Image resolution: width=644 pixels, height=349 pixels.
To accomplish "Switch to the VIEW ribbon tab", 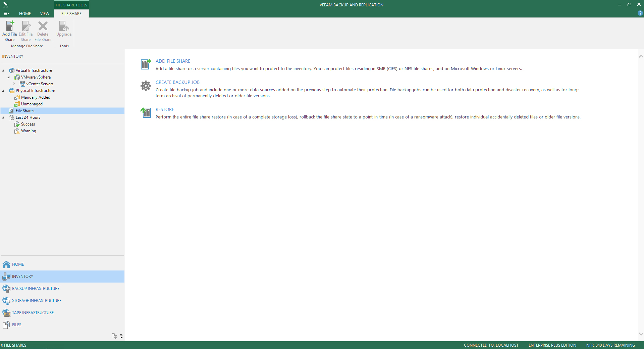I will (x=45, y=14).
